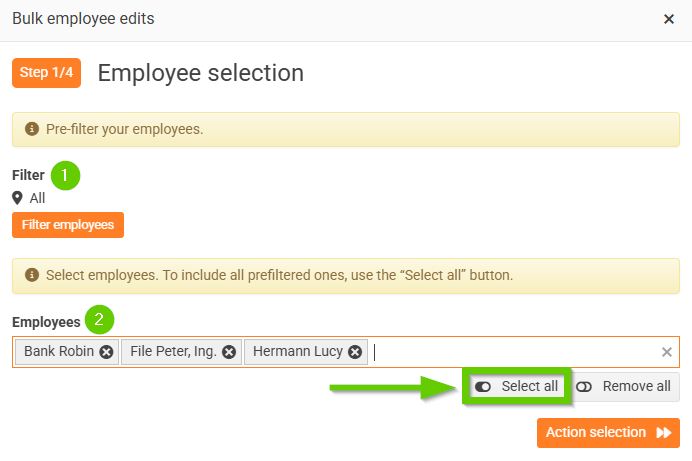This screenshot has width=692, height=461.
Task: Close the Bulk employee edits dialog
Action: (x=669, y=19)
